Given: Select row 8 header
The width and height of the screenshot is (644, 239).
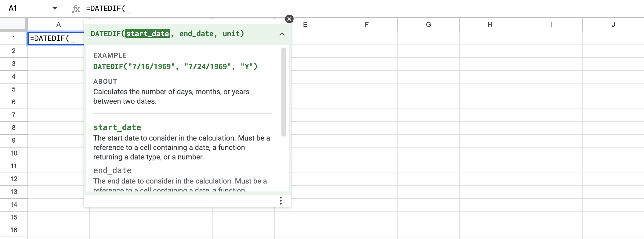Looking at the screenshot, I should [x=14, y=128].
